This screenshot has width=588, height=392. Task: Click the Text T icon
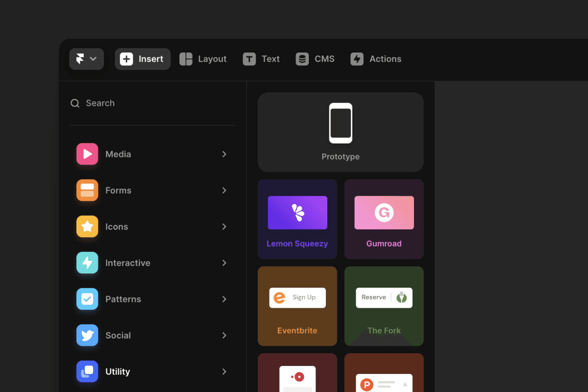point(249,59)
